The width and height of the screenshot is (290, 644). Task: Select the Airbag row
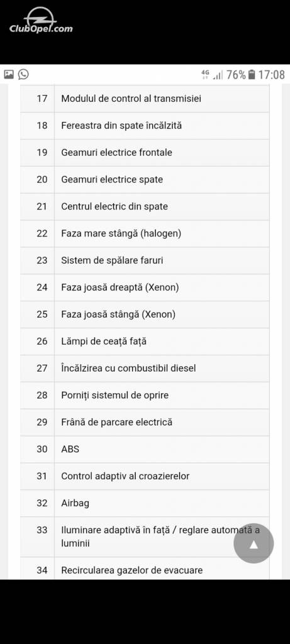pyautogui.click(x=145, y=504)
